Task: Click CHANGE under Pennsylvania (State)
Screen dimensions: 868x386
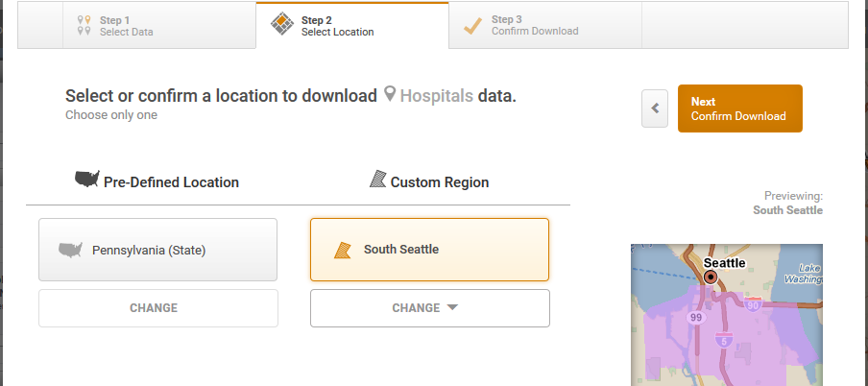Action: point(158,308)
